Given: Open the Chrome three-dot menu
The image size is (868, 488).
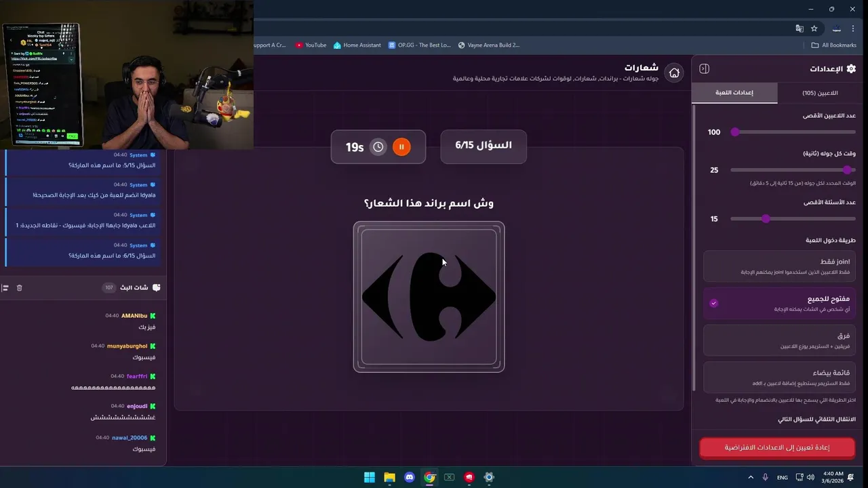Looking at the screenshot, I should click(853, 28).
